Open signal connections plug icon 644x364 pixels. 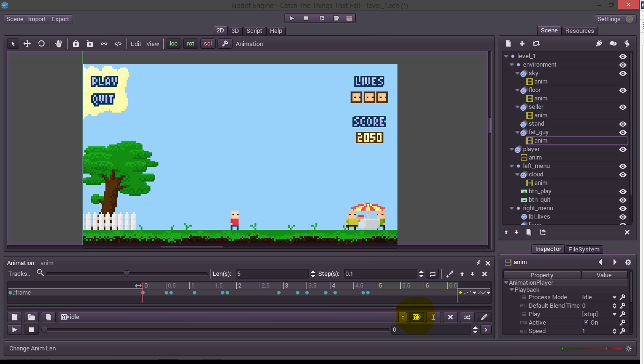pos(599,44)
